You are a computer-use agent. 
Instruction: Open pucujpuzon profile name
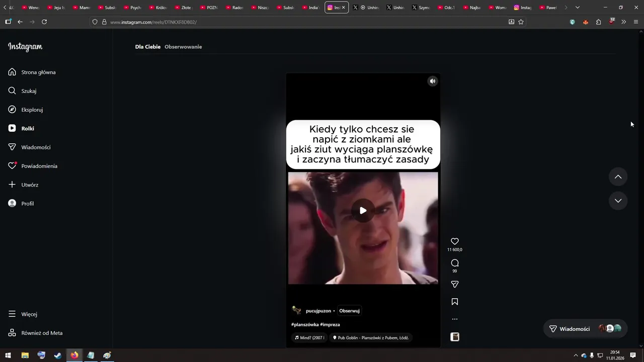pos(318,311)
